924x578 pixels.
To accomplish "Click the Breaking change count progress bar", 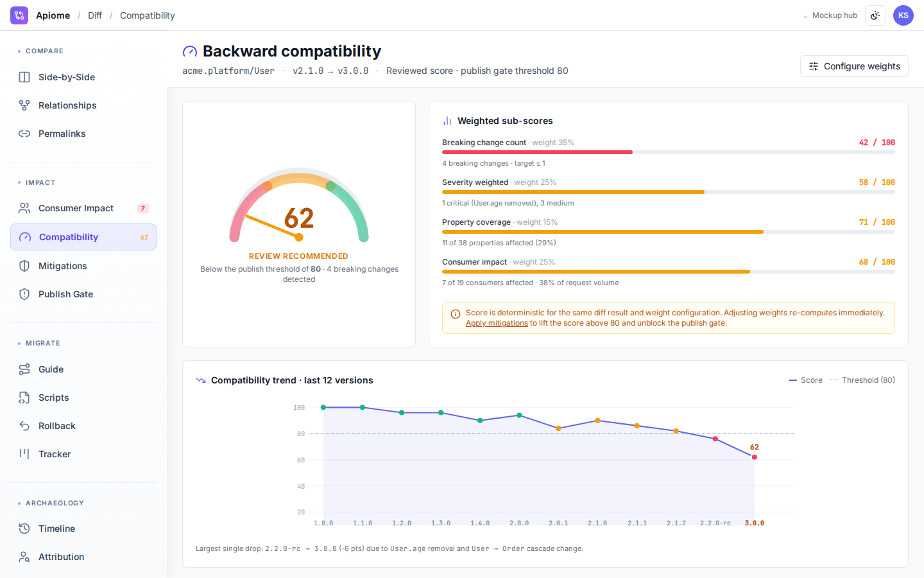I will pyautogui.click(x=669, y=152).
